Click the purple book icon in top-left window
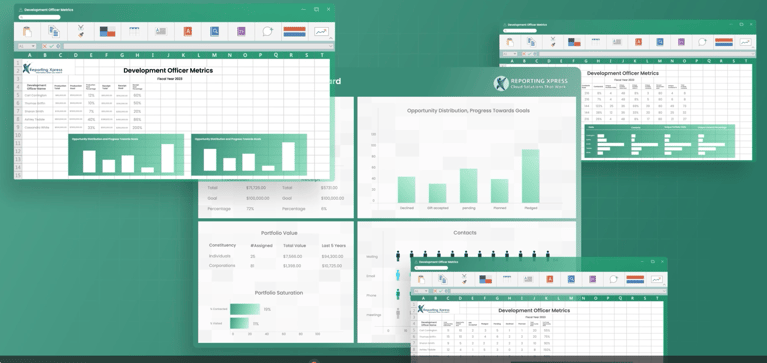Viewport: 767px width, 363px height. (241, 31)
